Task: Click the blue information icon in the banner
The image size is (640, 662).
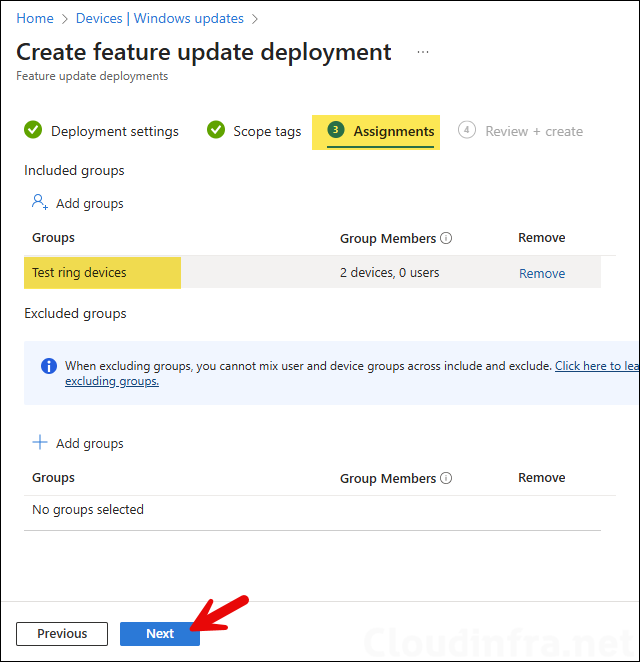Action: coord(49,366)
